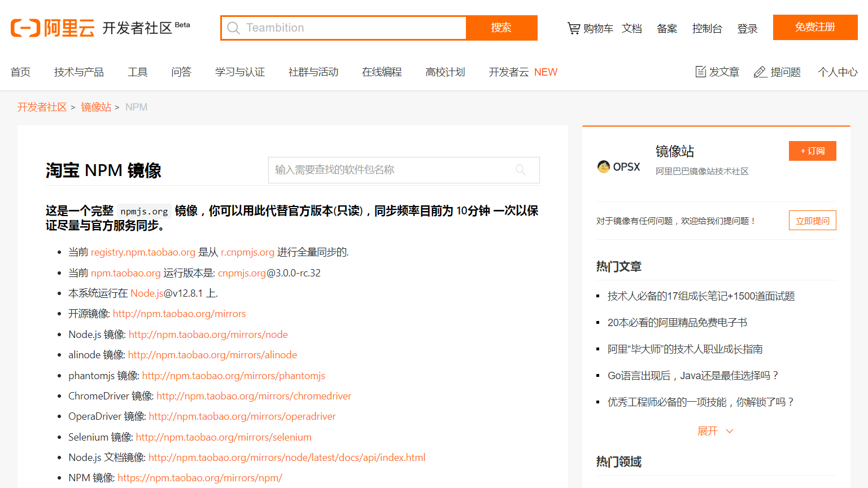
Task: Open the Node.js version link
Action: (x=147, y=293)
